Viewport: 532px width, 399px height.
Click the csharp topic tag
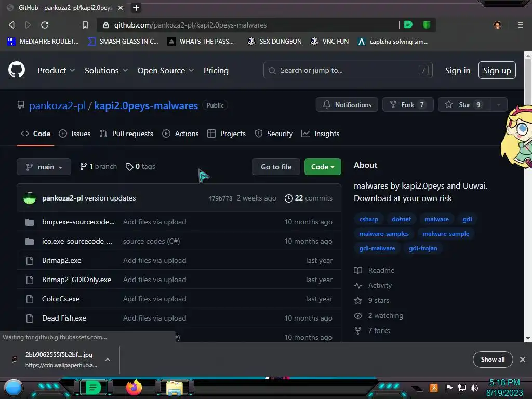click(368, 219)
